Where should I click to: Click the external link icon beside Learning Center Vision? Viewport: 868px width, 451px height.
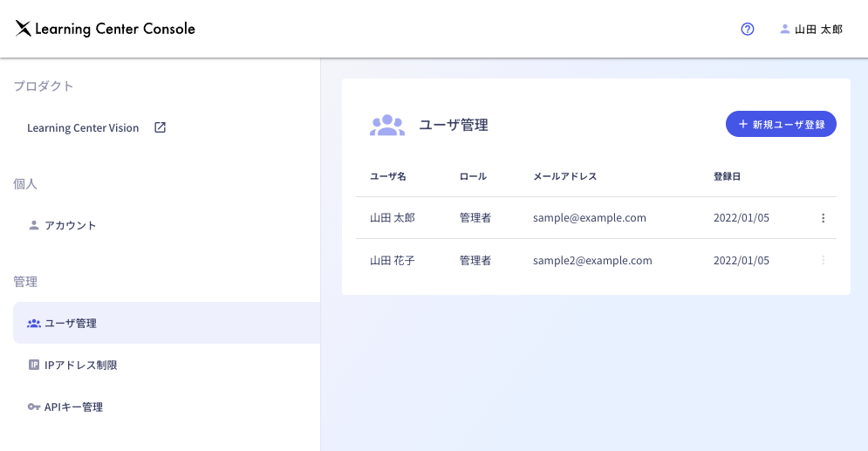pos(160,127)
